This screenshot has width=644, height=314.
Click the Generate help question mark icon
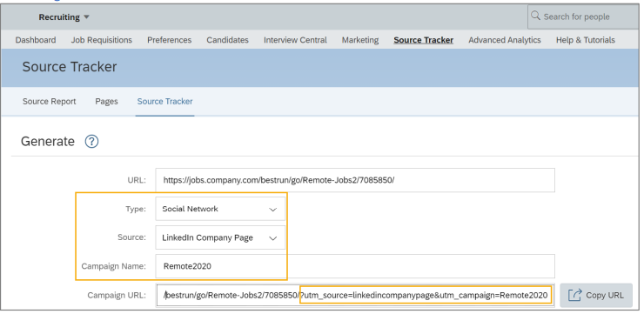91,142
